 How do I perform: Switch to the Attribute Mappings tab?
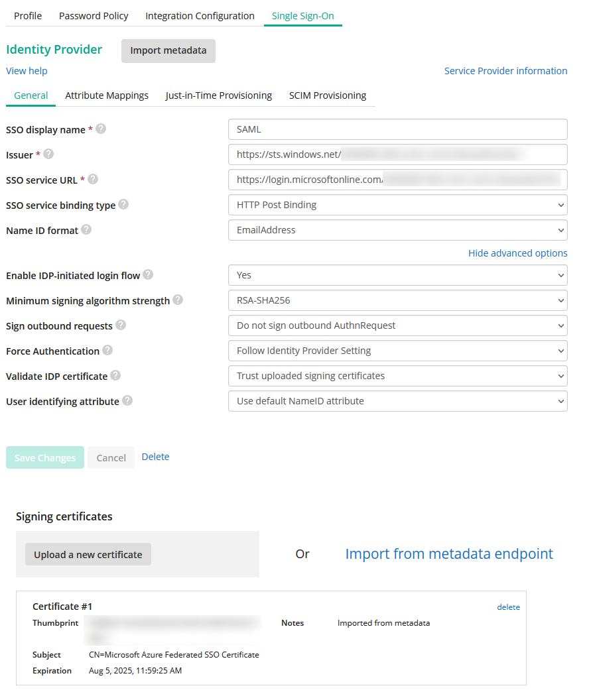coord(107,95)
